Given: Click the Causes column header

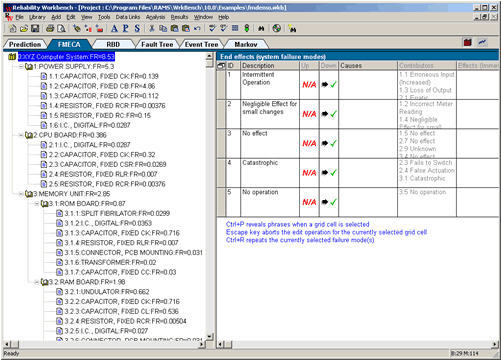Looking at the screenshot, I should click(368, 66).
